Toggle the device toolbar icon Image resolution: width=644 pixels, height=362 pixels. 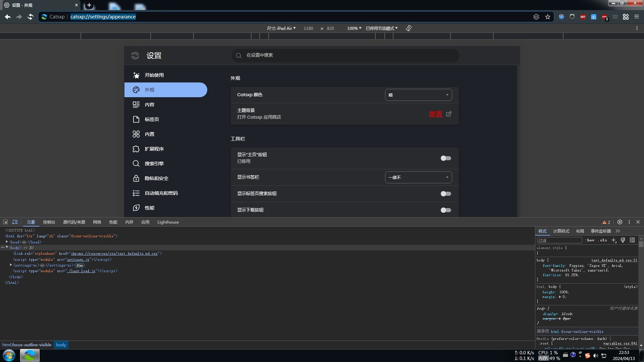[x=15, y=222]
